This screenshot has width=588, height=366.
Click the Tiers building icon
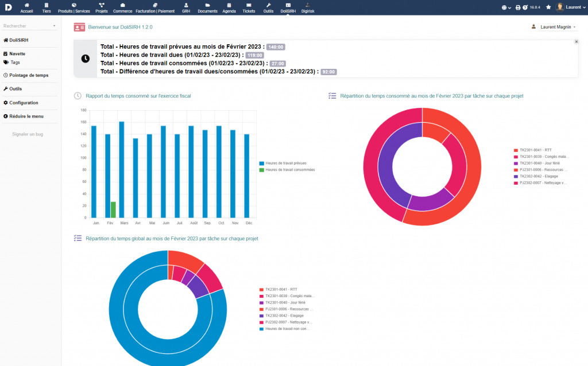click(47, 5)
